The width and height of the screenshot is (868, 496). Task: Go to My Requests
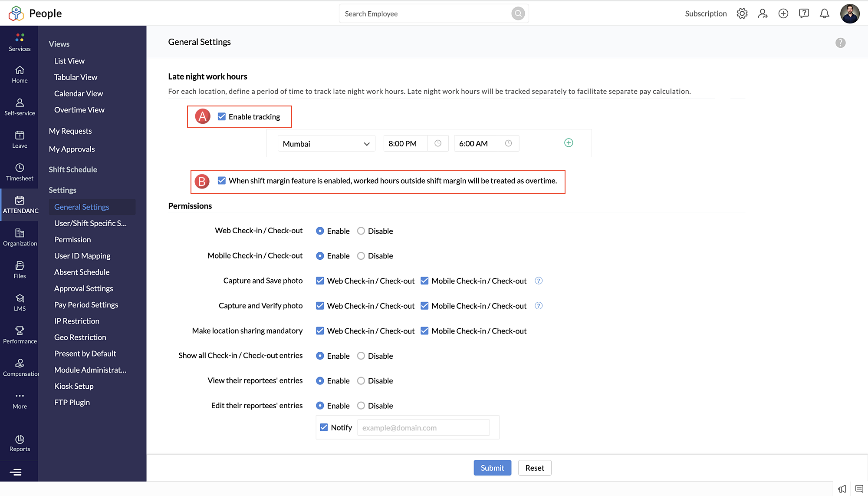point(70,131)
